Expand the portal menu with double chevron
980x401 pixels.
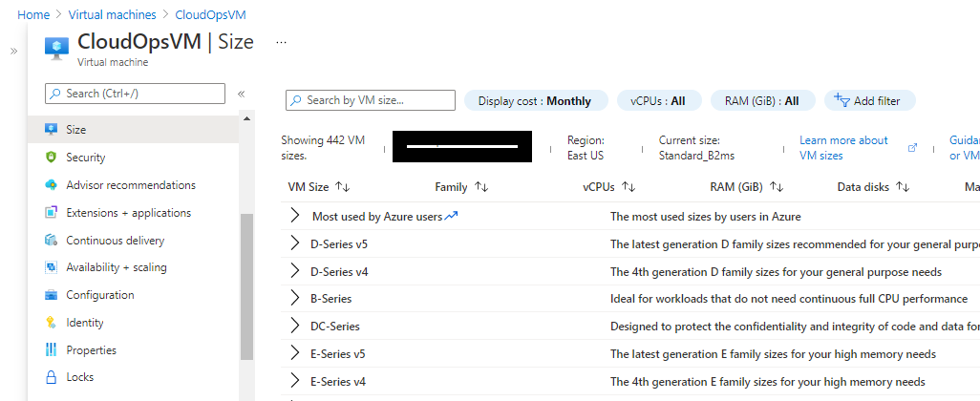13,52
